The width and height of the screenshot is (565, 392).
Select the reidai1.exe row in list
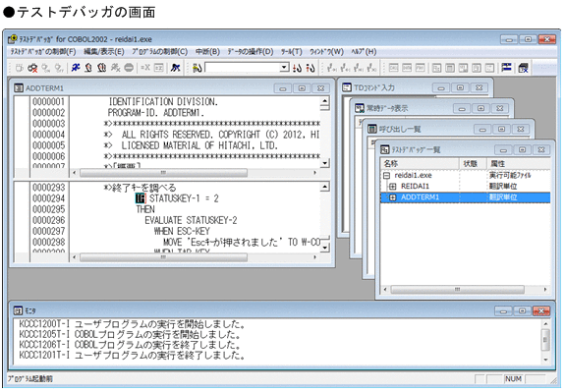[465, 176]
